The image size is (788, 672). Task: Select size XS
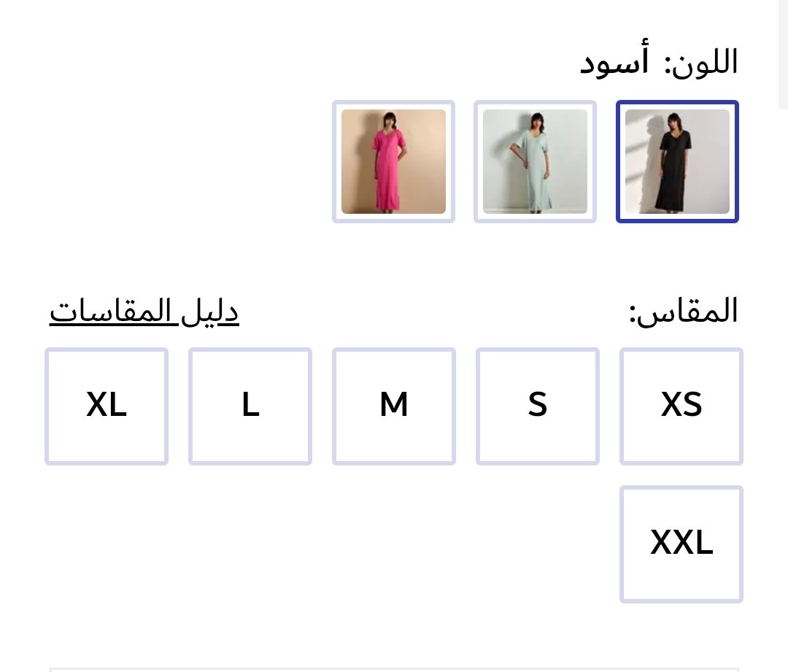coord(681,406)
